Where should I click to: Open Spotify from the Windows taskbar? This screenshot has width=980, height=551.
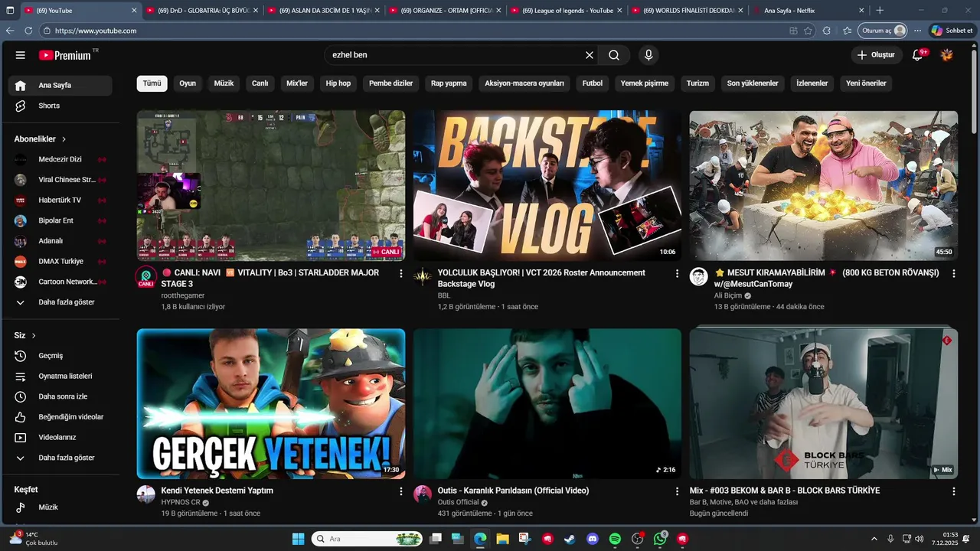[x=615, y=539]
